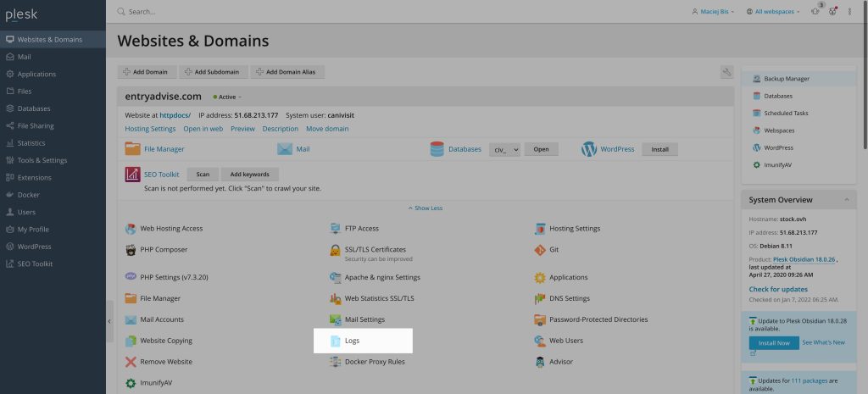
Task: Collapse tools with Show Less
Action: coord(426,208)
